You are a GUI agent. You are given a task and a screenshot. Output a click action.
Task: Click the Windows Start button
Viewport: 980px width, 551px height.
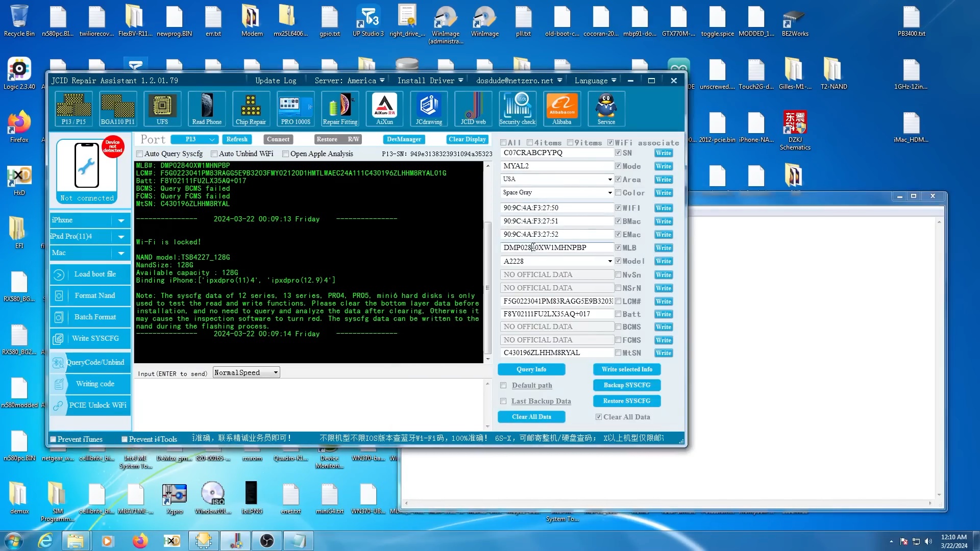click(x=14, y=541)
